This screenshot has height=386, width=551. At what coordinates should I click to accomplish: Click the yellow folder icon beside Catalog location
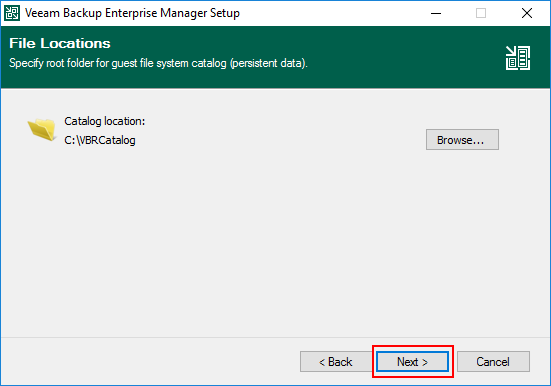click(42, 129)
